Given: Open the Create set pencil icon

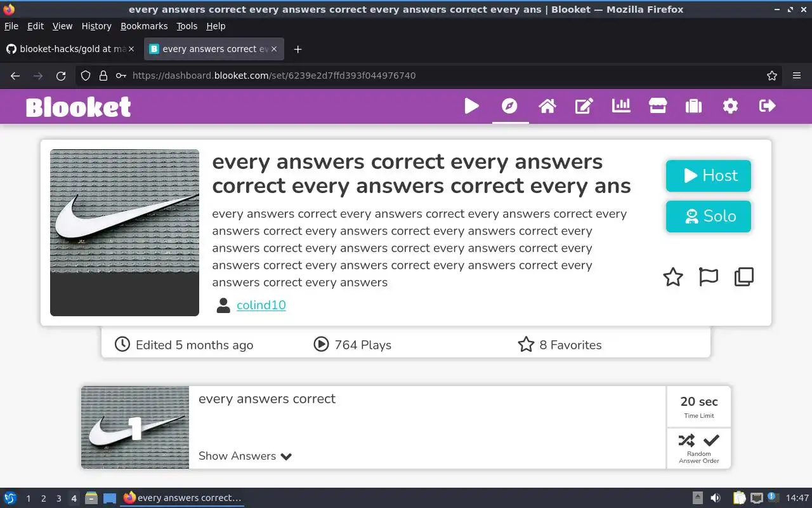Looking at the screenshot, I should tap(584, 106).
